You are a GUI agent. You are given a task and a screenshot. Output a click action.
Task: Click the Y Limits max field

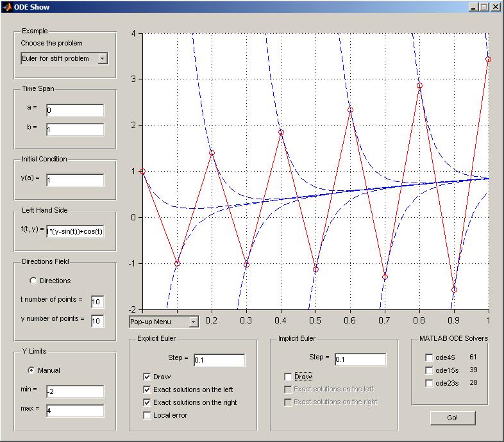(75, 411)
